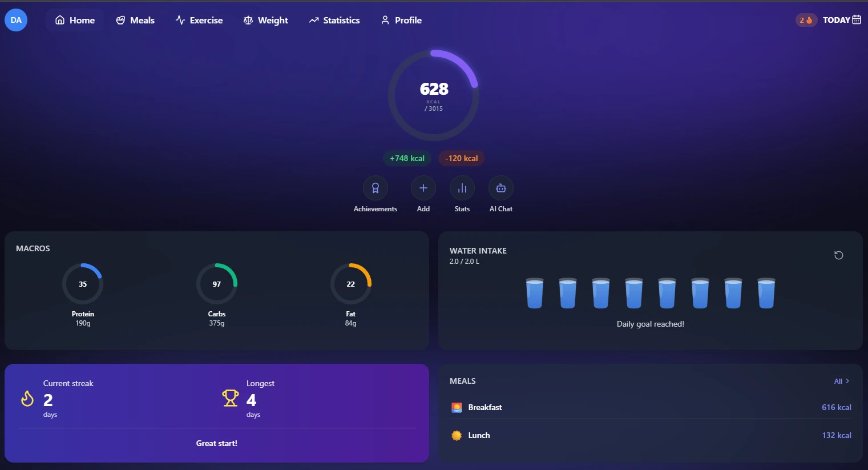Click the TODAY date button
This screenshot has height=470, width=868.
(x=842, y=20)
